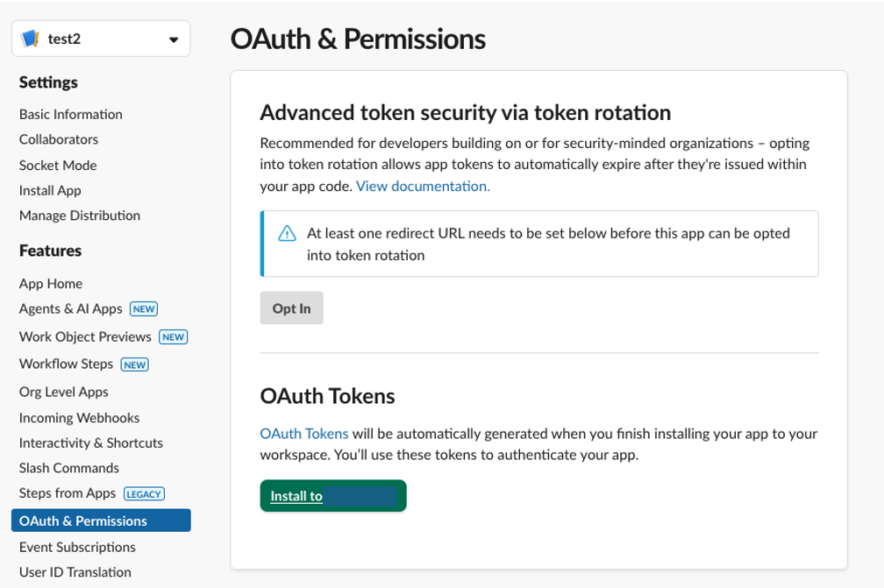Go to Collaborators page
Image resolution: width=884 pixels, height=588 pixels.
tap(59, 139)
